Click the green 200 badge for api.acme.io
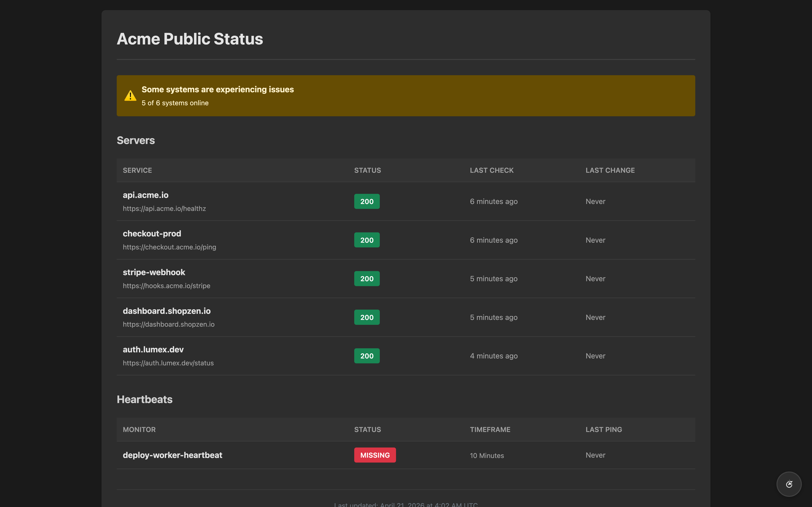 coord(366,201)
